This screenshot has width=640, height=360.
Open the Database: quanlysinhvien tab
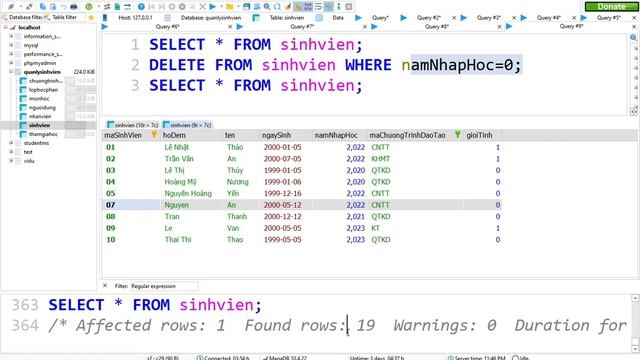pos(211,18)
